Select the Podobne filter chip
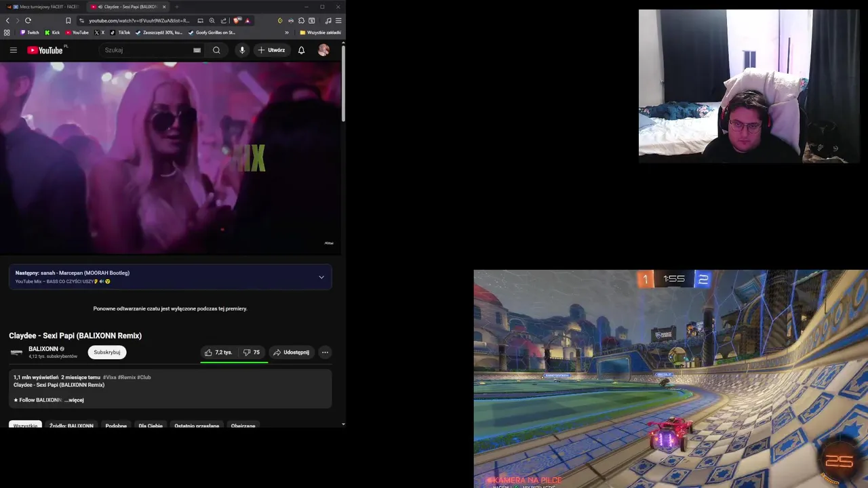This screenshot has height=488, width=868. point(116,426)
